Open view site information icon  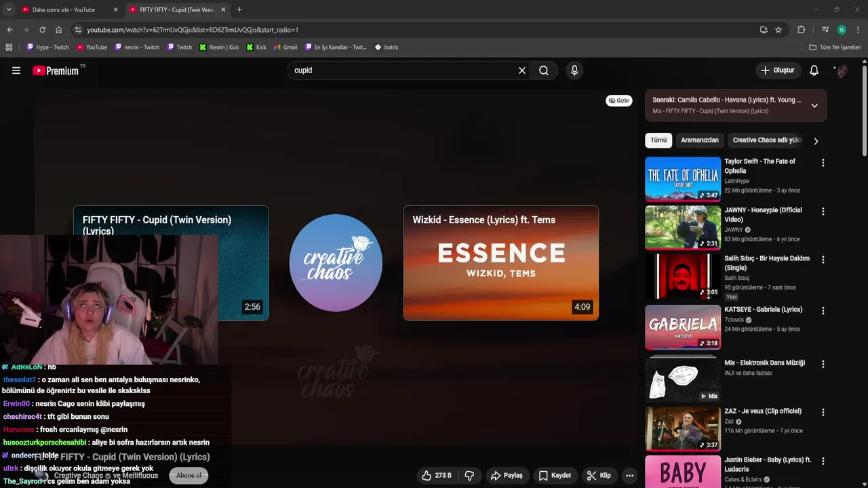pyautogui.click(x=78, y=30)
